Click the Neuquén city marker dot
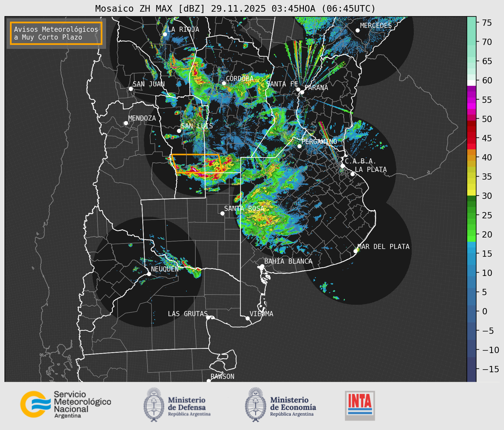 click(x=149, y=274)
